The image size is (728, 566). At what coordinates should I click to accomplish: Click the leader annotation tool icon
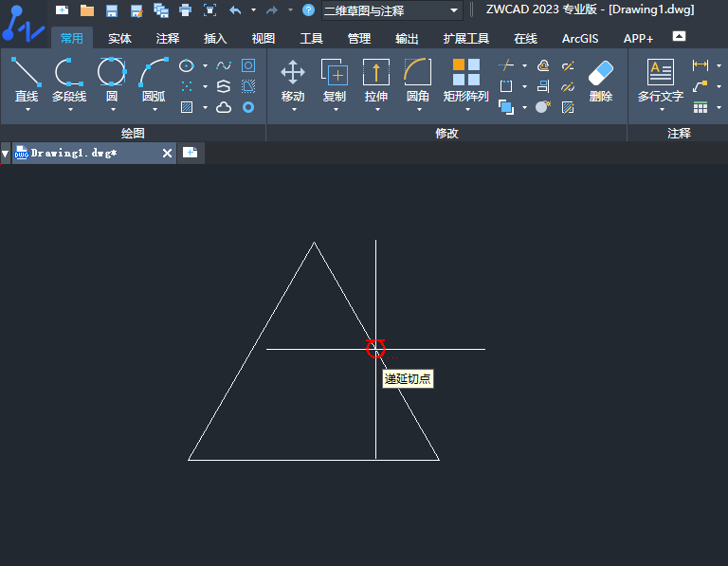point(701,86)
